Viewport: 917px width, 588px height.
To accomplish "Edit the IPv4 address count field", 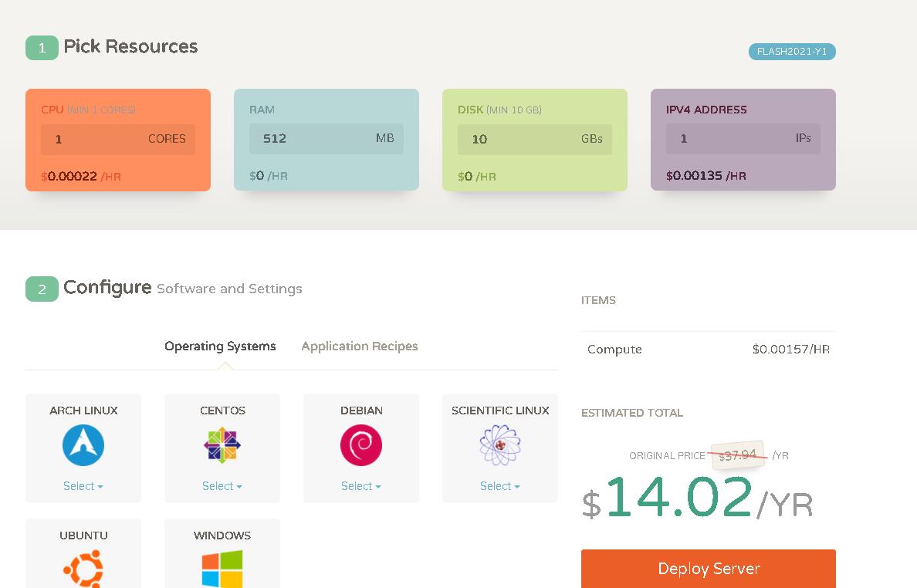I will 726,139.
